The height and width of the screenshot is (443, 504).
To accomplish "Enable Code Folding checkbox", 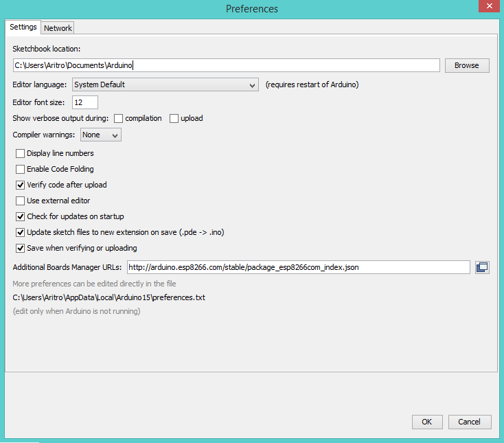I will (21, 169).
